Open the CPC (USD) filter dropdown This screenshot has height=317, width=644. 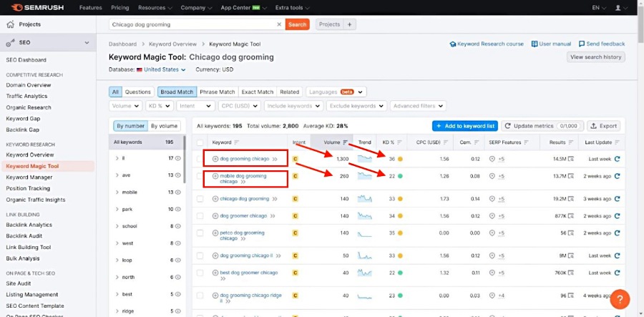coord(240,106)
